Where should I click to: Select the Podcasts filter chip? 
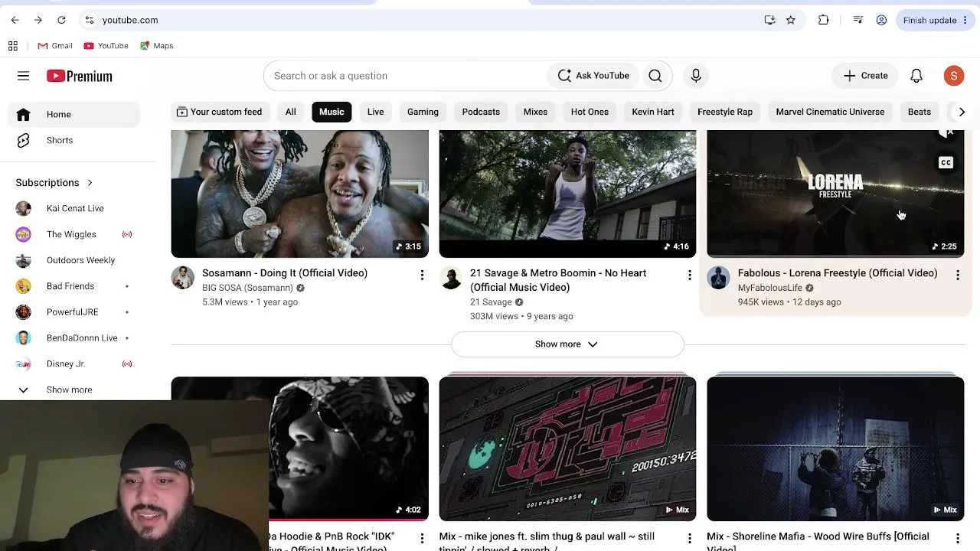481,112
